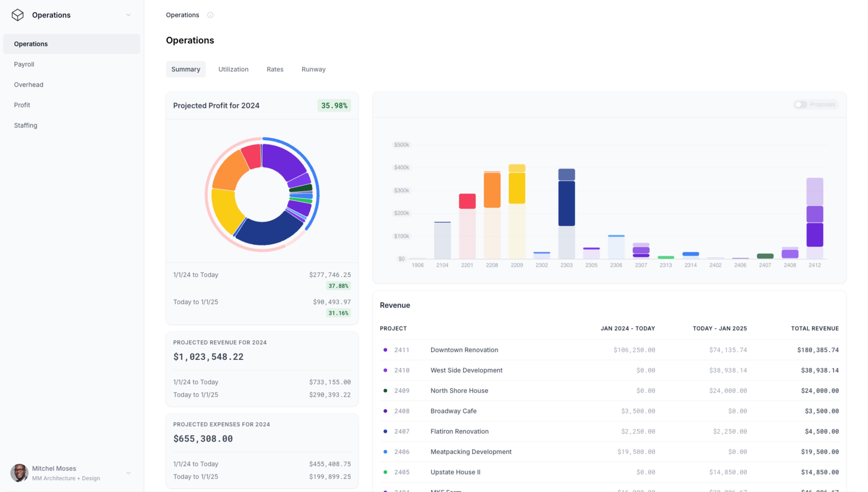Open Staffing in the sidebar

[71, 125]
